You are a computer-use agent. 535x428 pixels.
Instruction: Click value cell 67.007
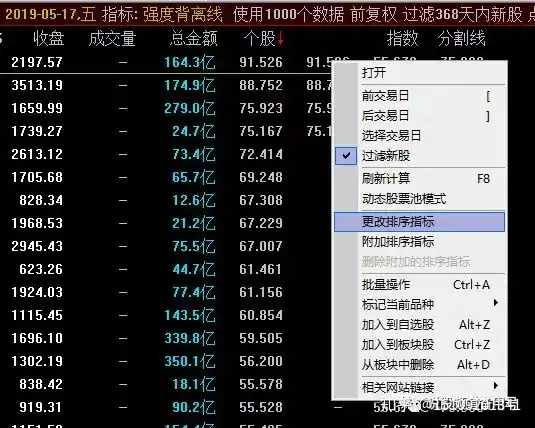[261, 246]
